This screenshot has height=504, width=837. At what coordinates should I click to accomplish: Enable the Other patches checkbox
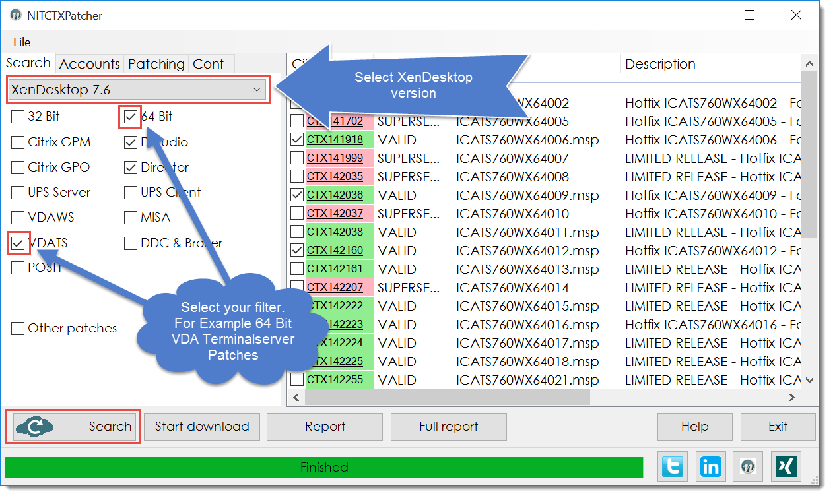(18, 329)
